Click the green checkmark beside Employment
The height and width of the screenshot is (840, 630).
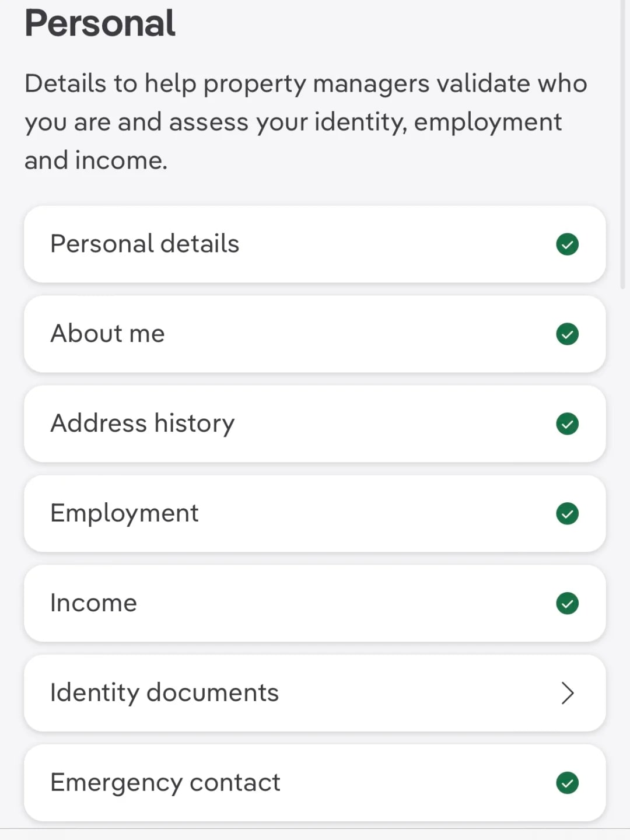tap(567, 514)
